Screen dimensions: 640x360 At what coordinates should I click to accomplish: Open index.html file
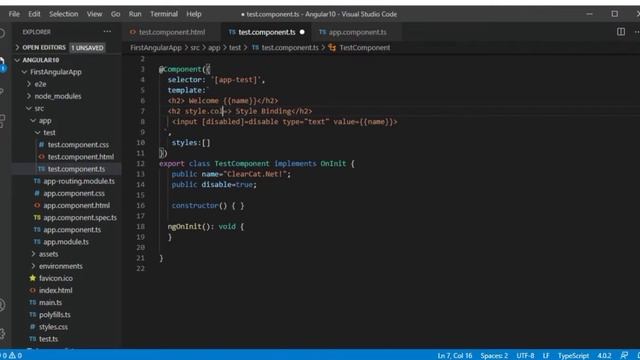(x=56, y=291)
